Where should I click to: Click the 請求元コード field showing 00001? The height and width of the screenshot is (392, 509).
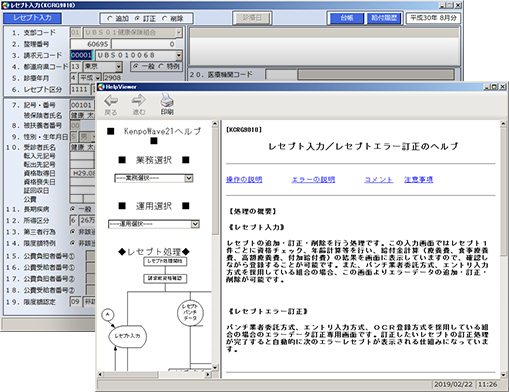click(81, 55)
